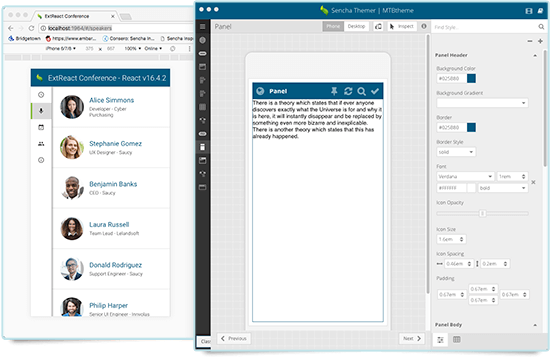Click the Next button in Themer
550x362 pixels.
[412, 338]
